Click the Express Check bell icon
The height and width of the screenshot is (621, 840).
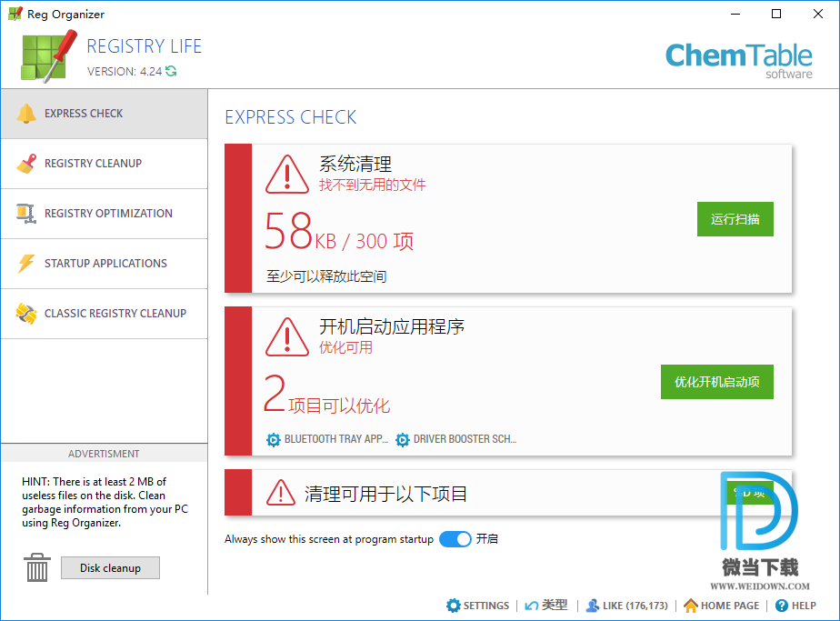click(26, 114)
